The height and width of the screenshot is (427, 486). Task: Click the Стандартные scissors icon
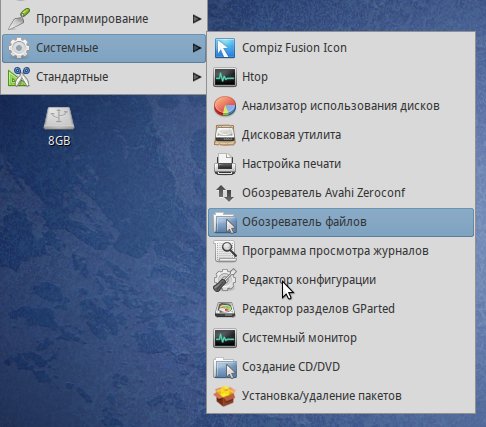(19, 77)
